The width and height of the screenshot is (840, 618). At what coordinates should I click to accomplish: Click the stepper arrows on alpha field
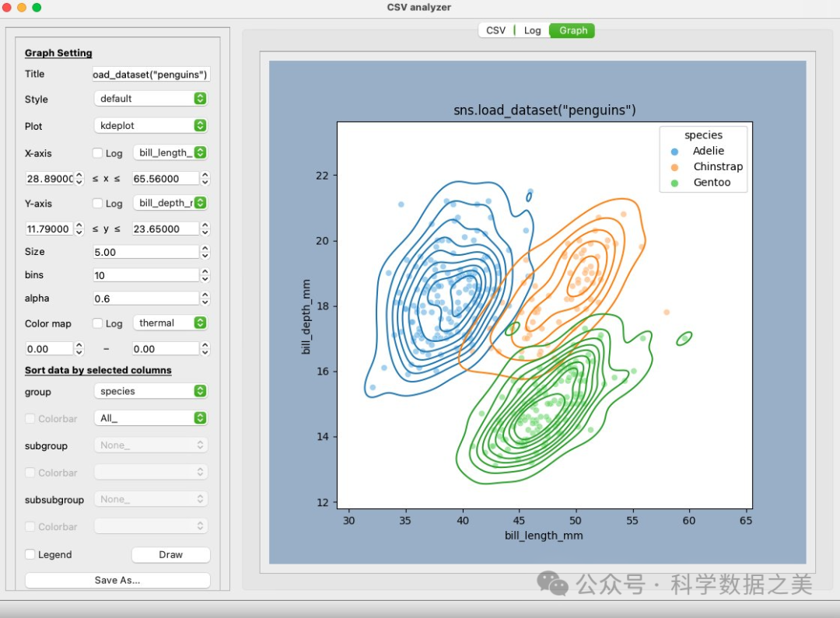click(205, 299)
